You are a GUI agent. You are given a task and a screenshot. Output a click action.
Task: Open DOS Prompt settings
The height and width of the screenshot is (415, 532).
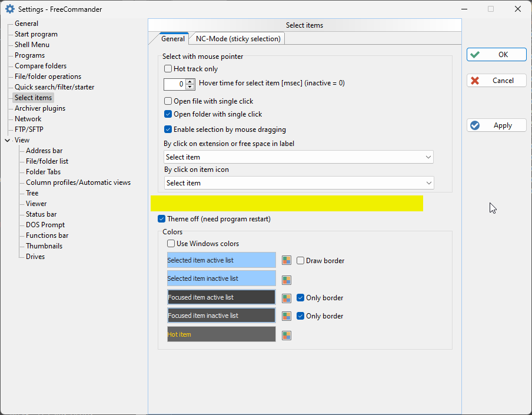click(x=45, y=225)
